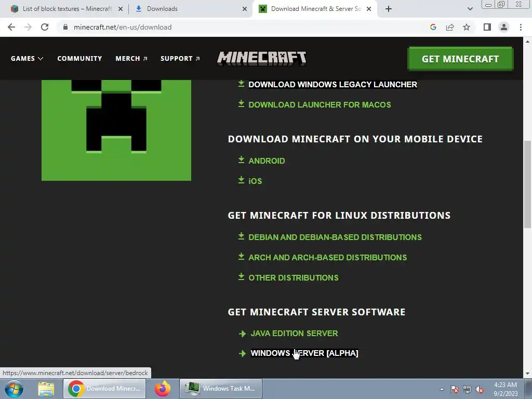Viewport: 532px width, 399px height.
Task: Open the Android download link
Action: pos(267,161)
